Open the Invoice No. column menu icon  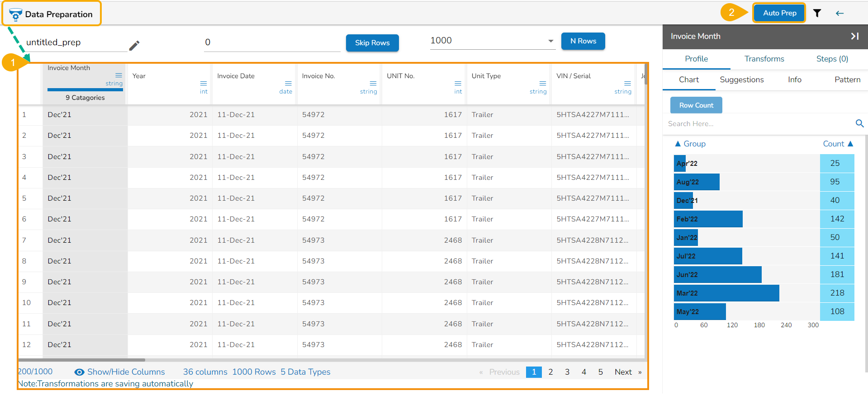[x=373, y=83]
